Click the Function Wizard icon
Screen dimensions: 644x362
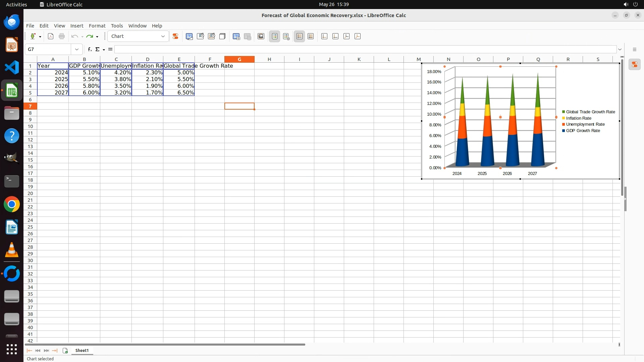tap(90, 49)
